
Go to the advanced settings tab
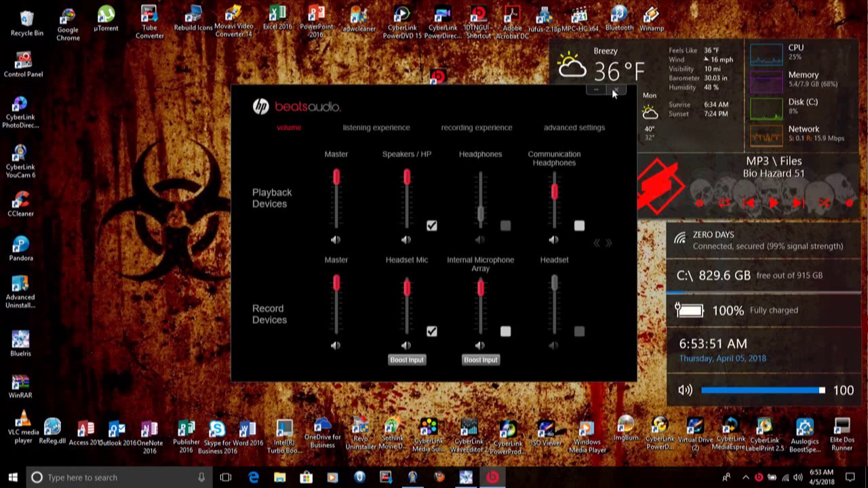pos(574,127)
